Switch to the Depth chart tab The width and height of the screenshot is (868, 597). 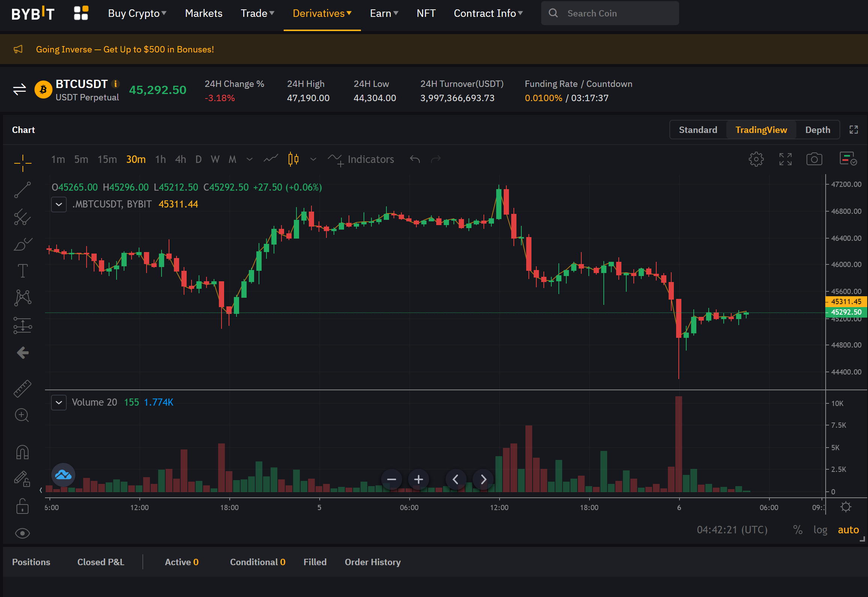(x=817, y=130)
